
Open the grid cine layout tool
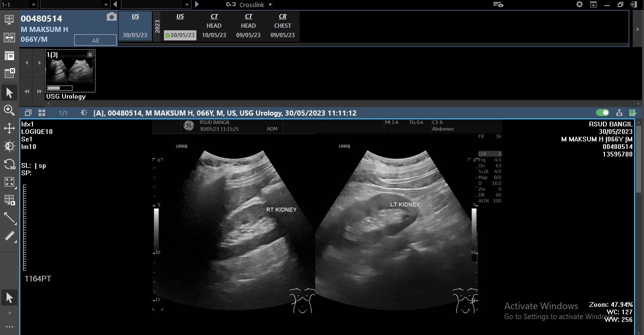9,200
